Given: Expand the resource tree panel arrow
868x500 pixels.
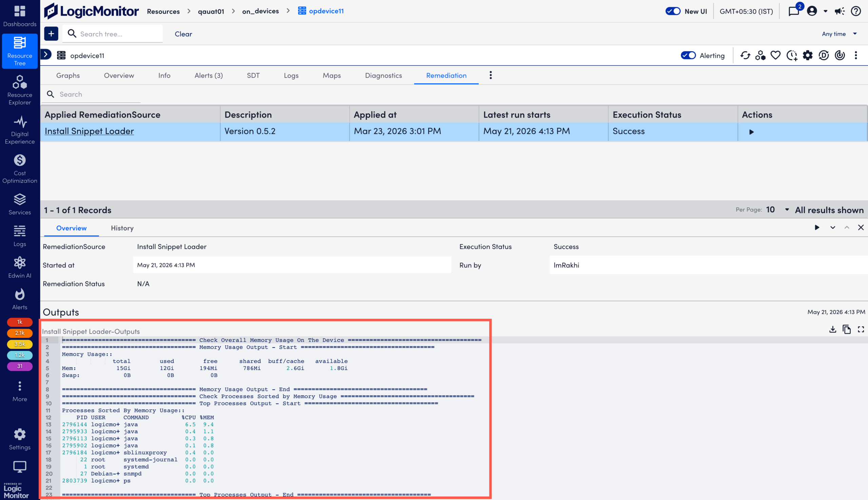Looking at the screenshot, I should click(46, 54).
